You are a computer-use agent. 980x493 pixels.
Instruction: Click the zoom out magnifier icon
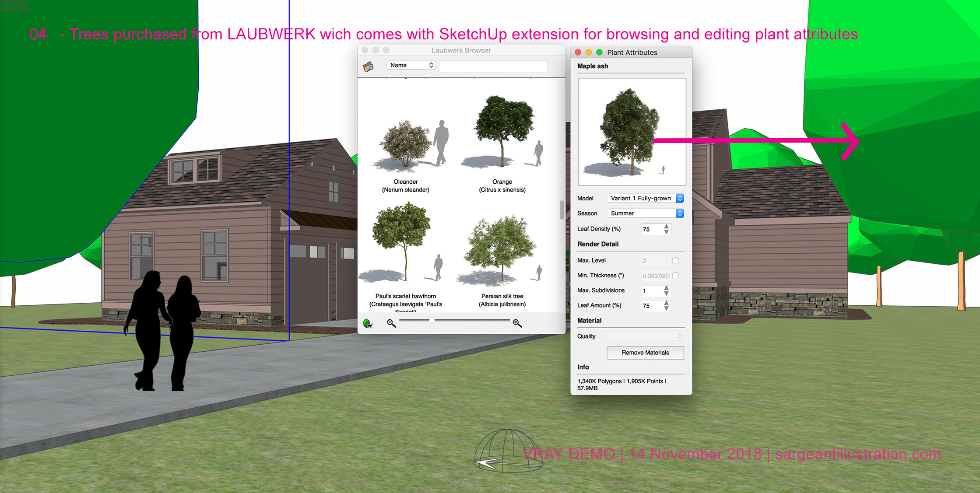point(391,323)
